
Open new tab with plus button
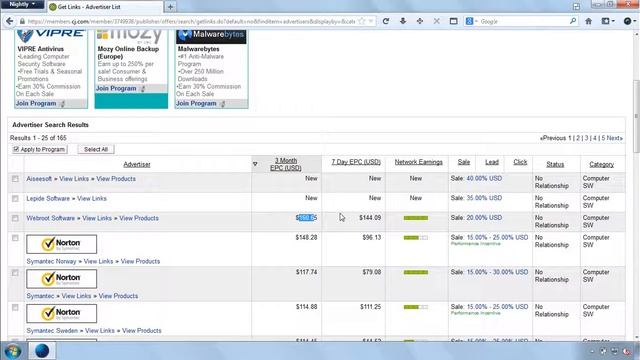point(170,7)
